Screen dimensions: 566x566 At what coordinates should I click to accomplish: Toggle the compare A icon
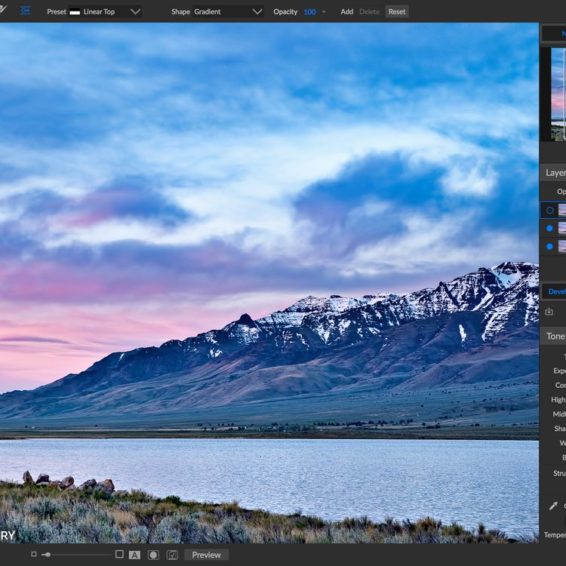(x=135, y=555)
